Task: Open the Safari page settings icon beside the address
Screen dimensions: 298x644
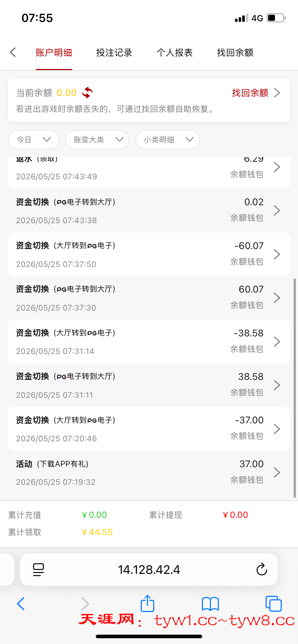Action: pyautogui.click(x=39, y=570)
